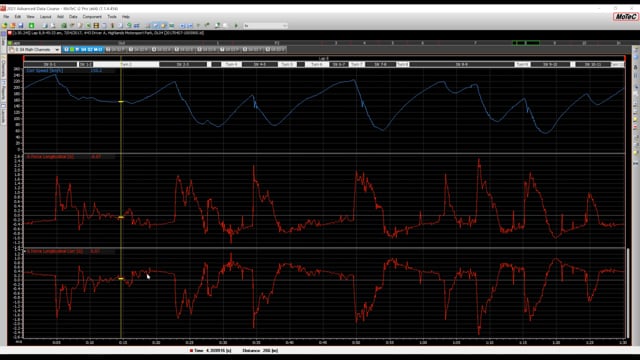Screen dimensions: 640x360
Task: Click the green play arrow toolbar icon
Action: 236,26
